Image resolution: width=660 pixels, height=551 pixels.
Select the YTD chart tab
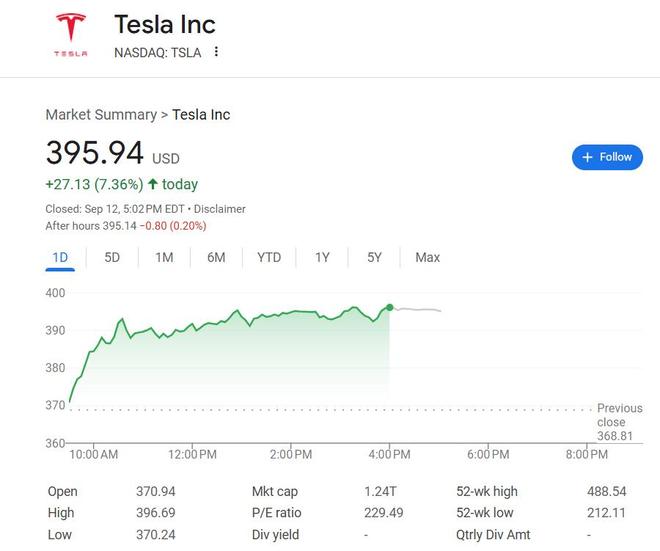coord(269,257)
